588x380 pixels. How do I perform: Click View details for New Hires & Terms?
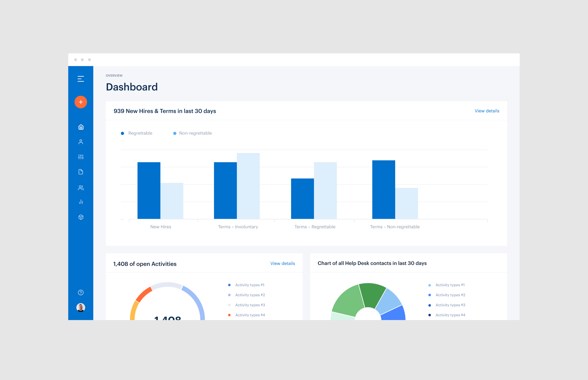487,111
